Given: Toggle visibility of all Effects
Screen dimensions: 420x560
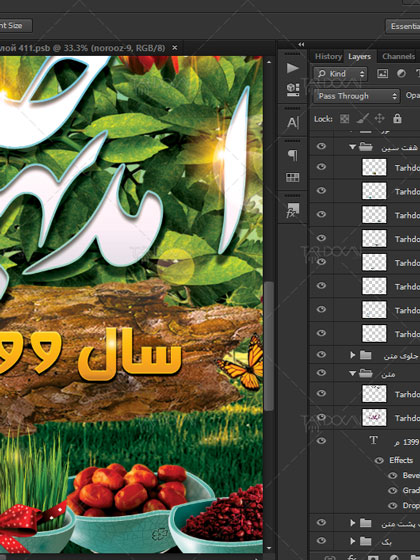Looking at the screenshot, I should pyautogui.click(x=379, y=460).
